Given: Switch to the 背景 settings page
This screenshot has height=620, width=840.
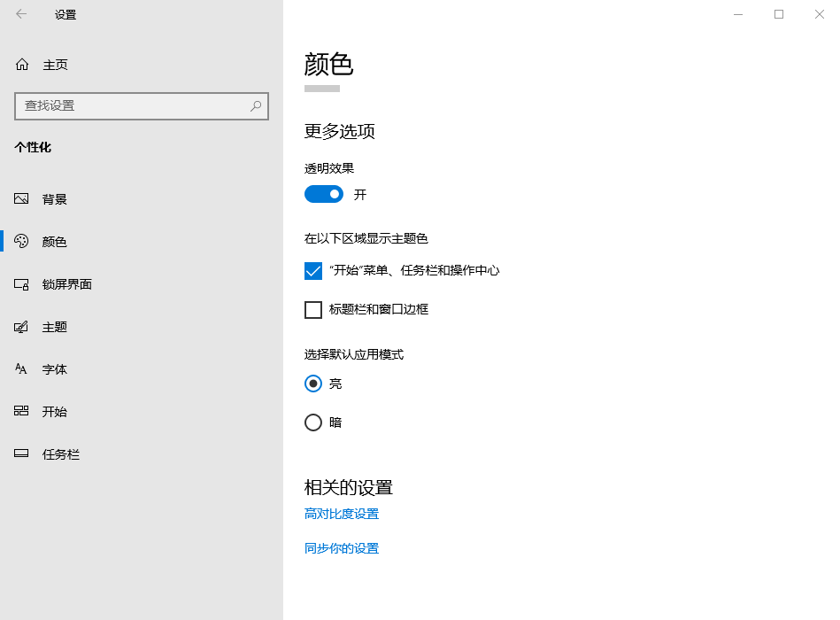Looking at the screenshot, I should tap(53, 198).
